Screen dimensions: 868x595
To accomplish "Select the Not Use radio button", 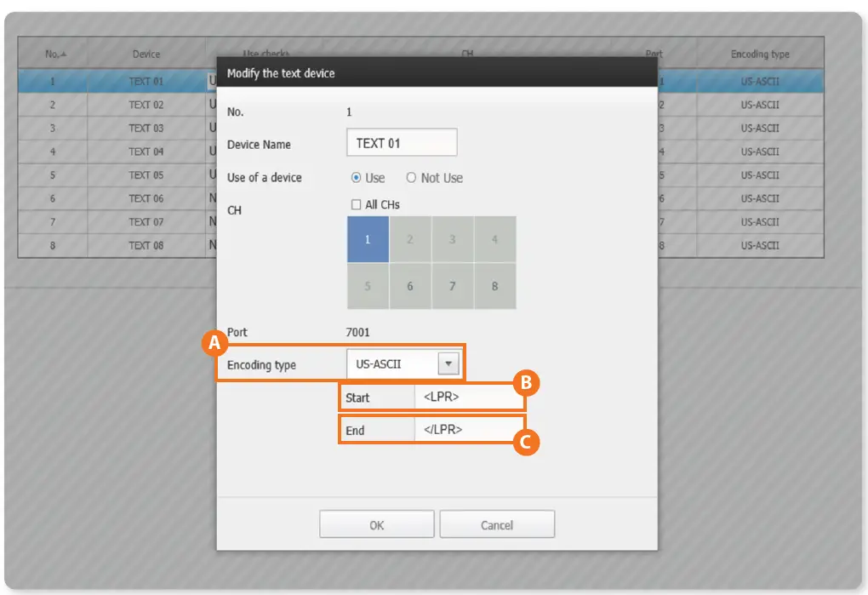I will [x=411, y=178].
